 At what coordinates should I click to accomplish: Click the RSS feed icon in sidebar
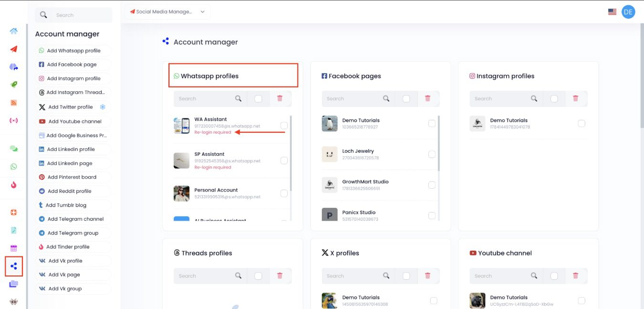point(14,103)
